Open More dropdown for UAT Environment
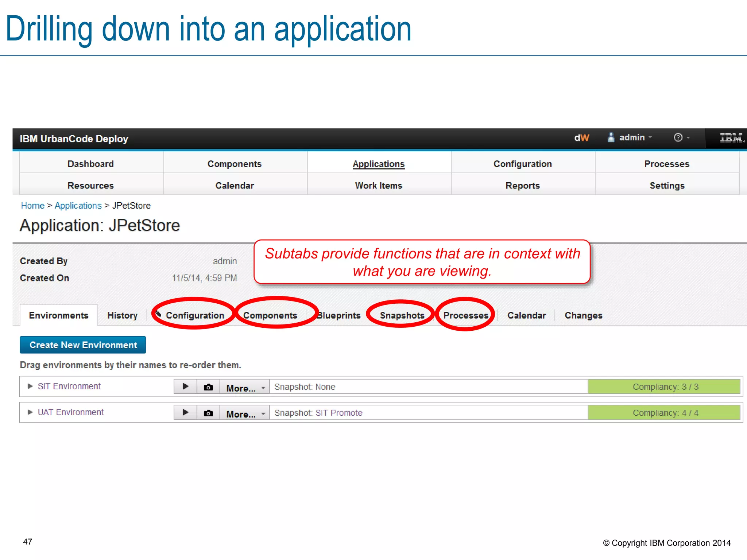747x560 pixels. [245, 414]
